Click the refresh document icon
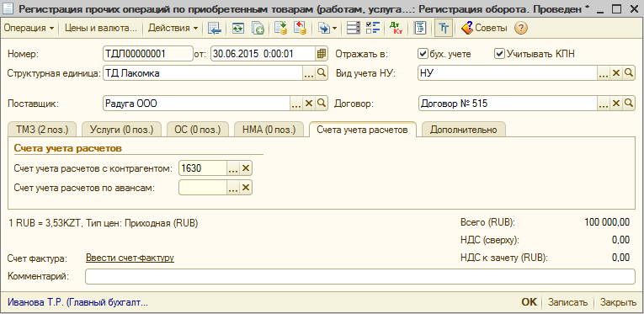644x314 pixels. coord(238,29)
